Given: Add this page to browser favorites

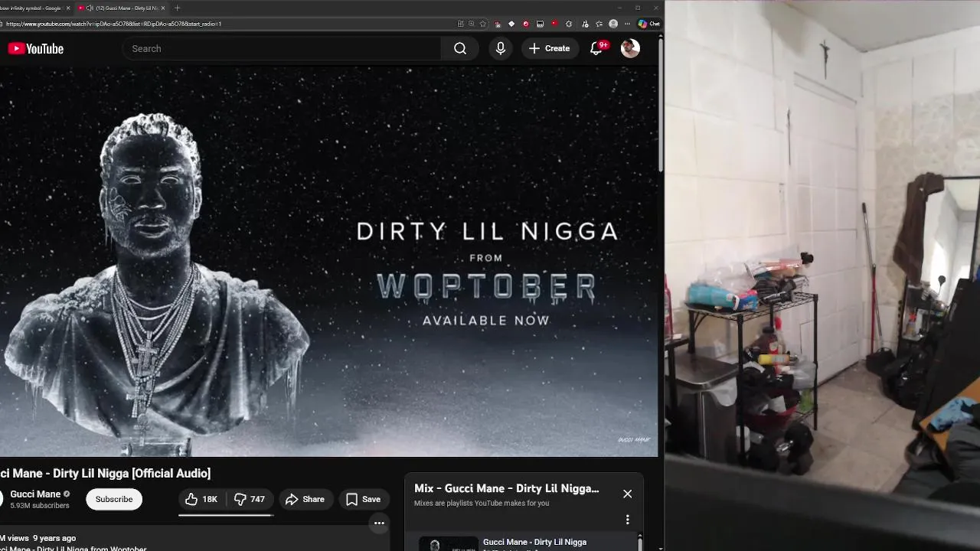Looking at the screenshot, I should tap(483, 24).
